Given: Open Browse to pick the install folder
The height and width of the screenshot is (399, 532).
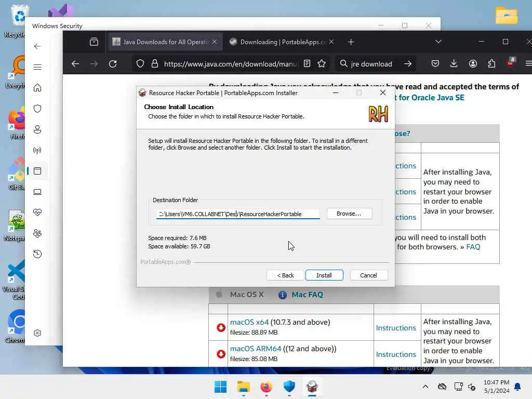Looking at the screenshot, I should click(x=349, y=214).
